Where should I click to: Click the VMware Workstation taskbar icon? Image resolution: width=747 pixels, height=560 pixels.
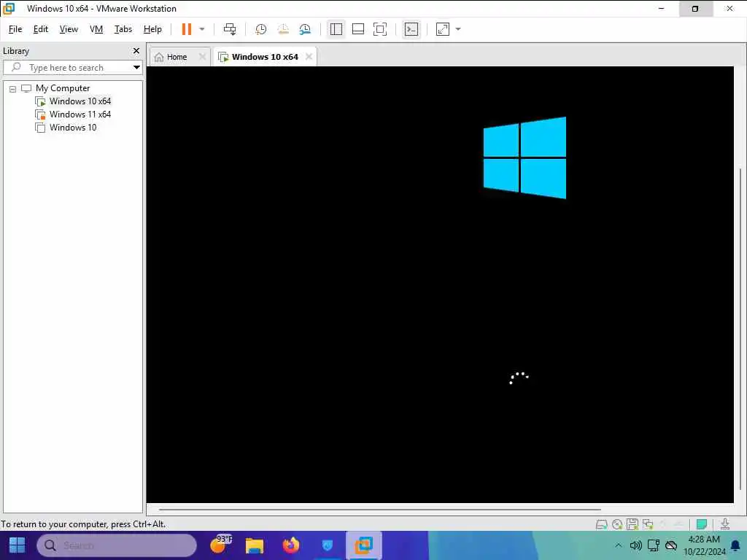click(x=363, y=545)
